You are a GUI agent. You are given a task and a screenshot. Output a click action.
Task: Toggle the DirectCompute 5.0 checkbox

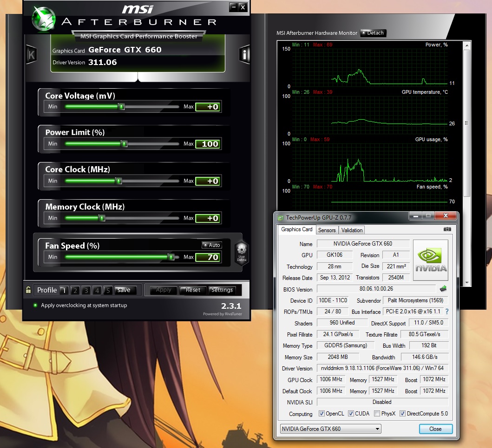pos(402,414)
